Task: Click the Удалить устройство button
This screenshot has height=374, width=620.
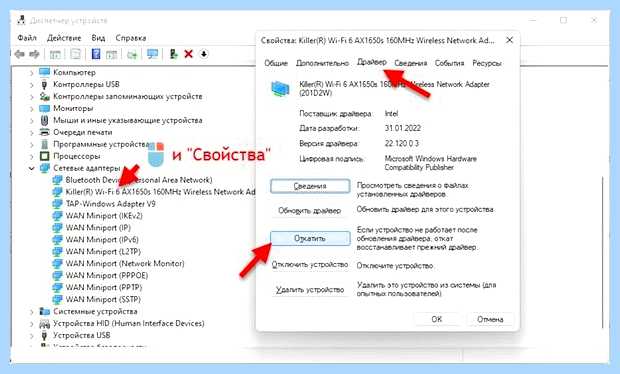Action: click(310, 289)
